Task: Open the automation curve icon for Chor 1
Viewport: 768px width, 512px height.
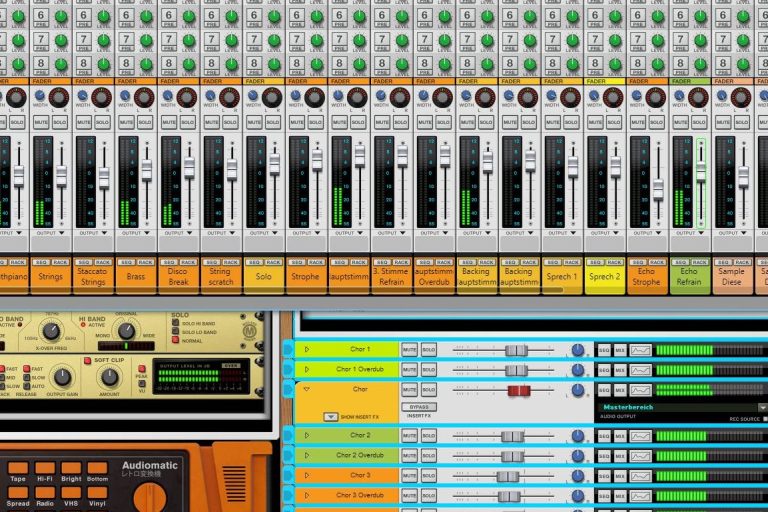Action: pyautogui.click(x=640, y=350)
